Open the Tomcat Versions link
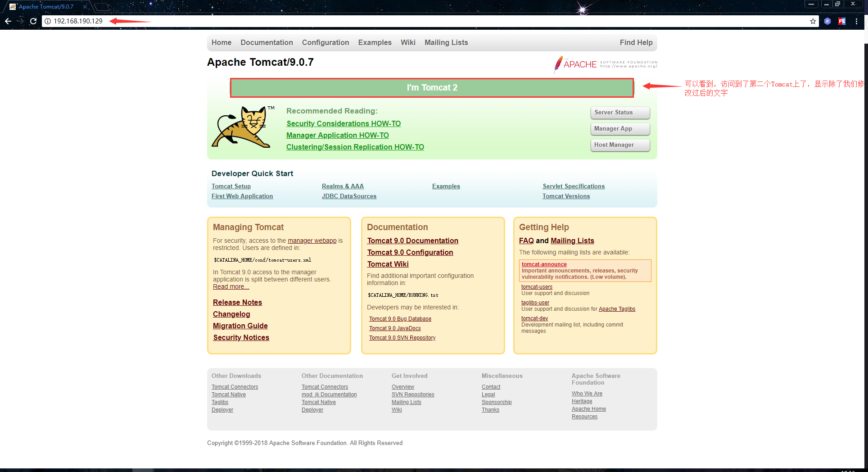This screenshot has width=868, height=472. pos(566,196)
